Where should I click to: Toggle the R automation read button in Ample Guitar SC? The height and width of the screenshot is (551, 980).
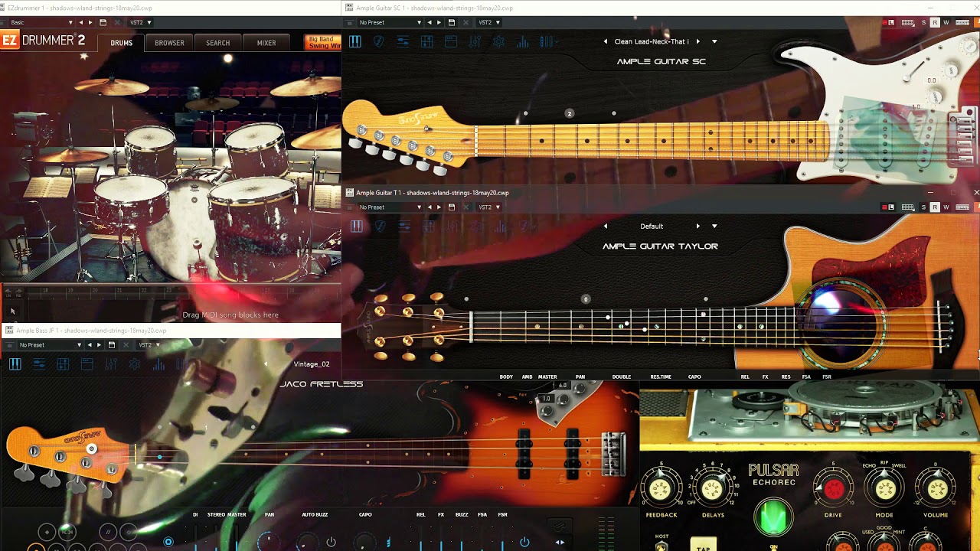pyautogui.click(x=935, y=23)
